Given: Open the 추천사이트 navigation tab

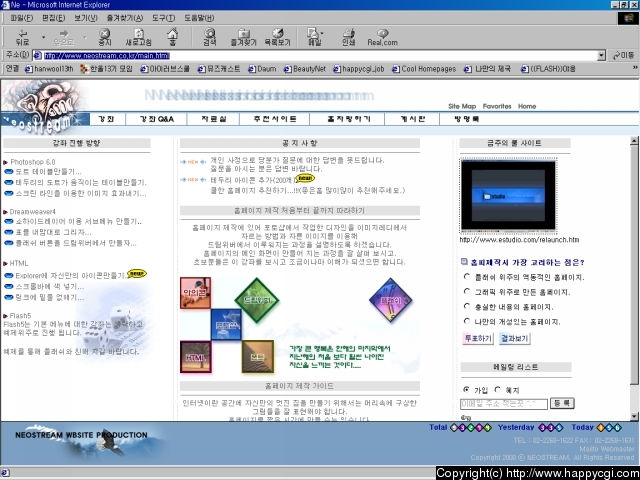Looking at the screenshot, I should point(275,119).
